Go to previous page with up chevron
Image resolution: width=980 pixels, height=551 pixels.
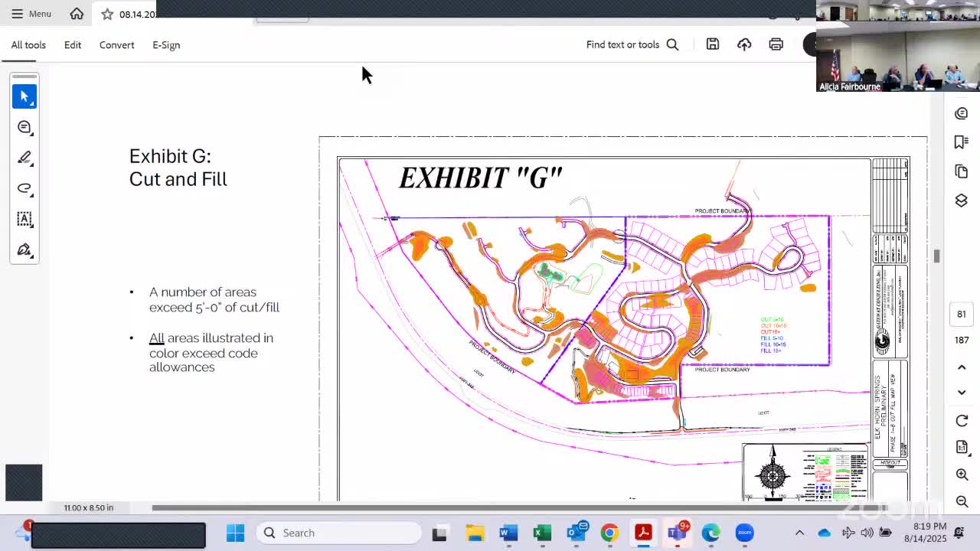click(962, 367)
